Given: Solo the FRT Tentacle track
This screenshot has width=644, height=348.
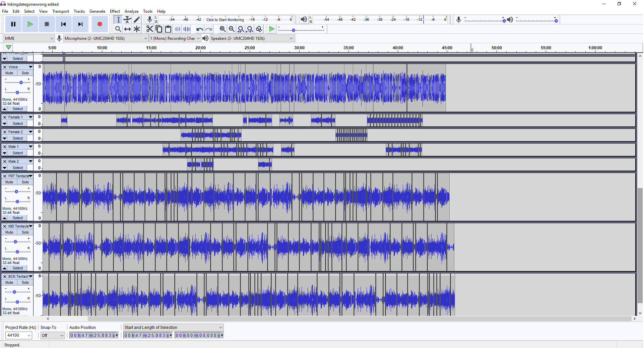Looking at the screenshot, I should click(x=25, y=182).
